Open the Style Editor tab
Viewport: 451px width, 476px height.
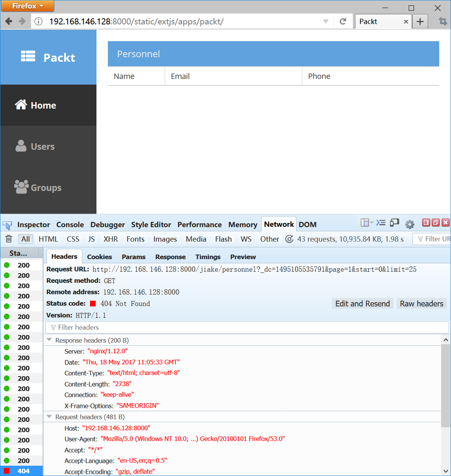click(x=151, y=225)
